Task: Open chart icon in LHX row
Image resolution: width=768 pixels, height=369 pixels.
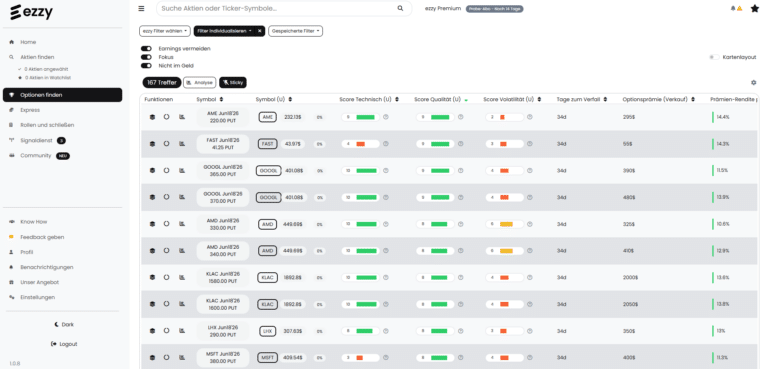Action: (x=182, y=331)
